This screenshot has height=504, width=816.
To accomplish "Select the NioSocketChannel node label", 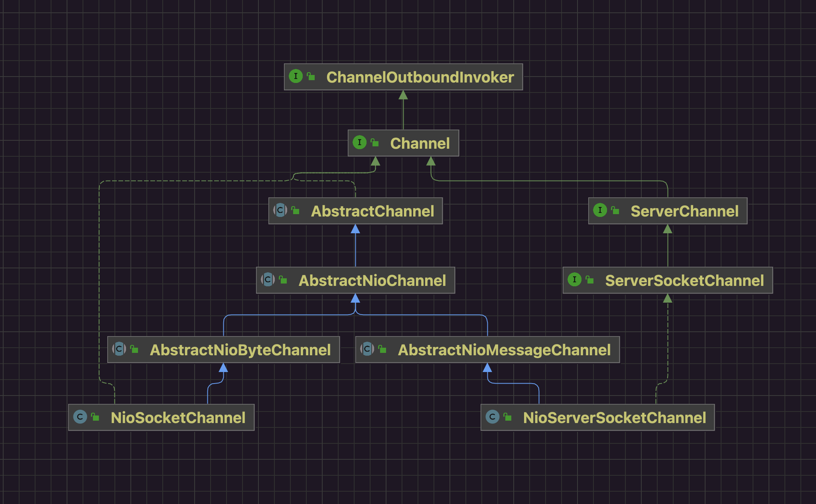I will click(178, 418).
